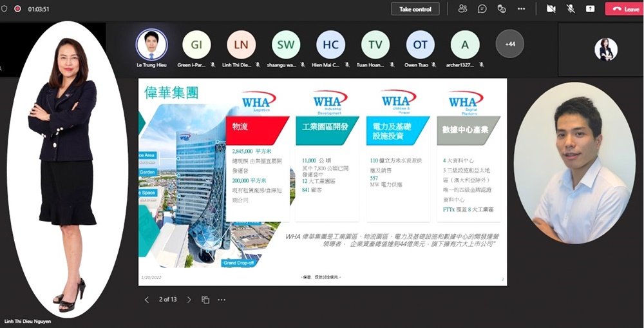
Task: Go to the previous slide
Action: 147,300
